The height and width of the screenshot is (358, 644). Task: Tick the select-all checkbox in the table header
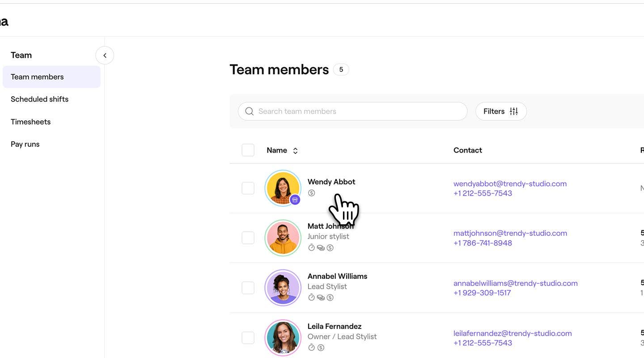coord(248,150)
